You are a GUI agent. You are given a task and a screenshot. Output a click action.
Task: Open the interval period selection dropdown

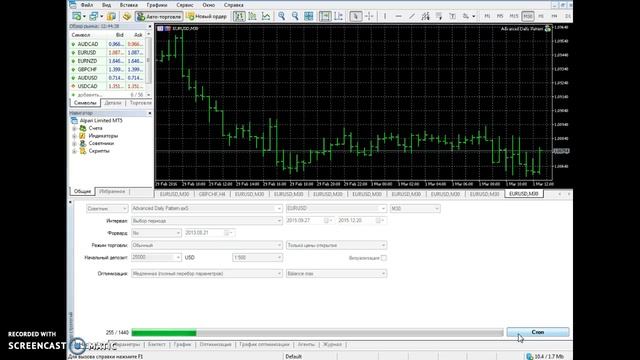207,221
